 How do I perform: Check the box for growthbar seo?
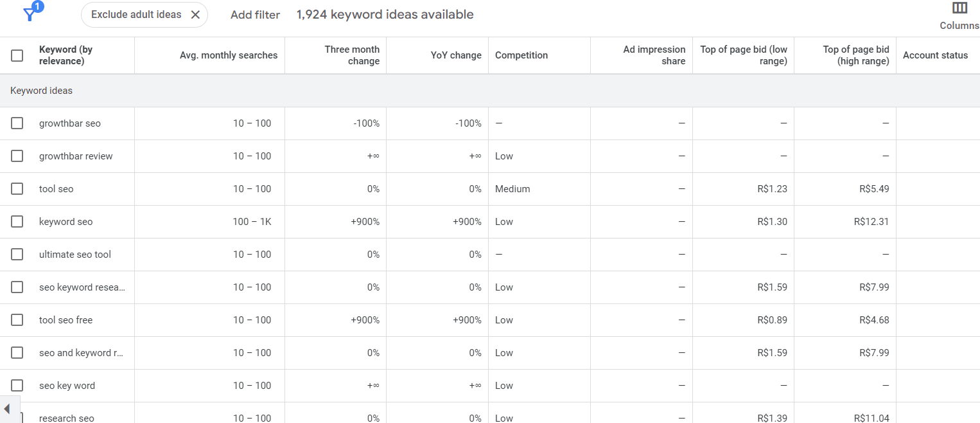click(17, 123)
